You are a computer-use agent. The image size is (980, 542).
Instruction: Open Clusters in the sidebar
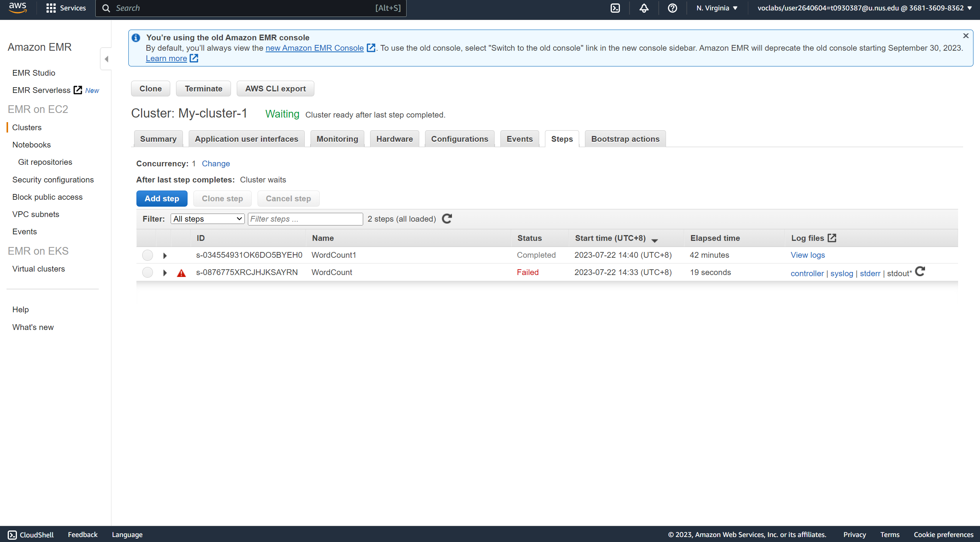(x=27, y=128)
